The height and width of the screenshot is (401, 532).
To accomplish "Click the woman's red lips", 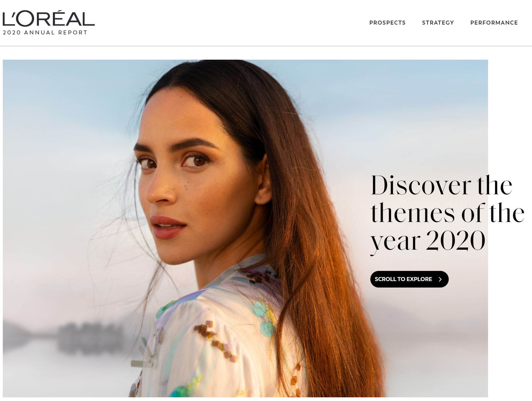I will click(168, 227).
